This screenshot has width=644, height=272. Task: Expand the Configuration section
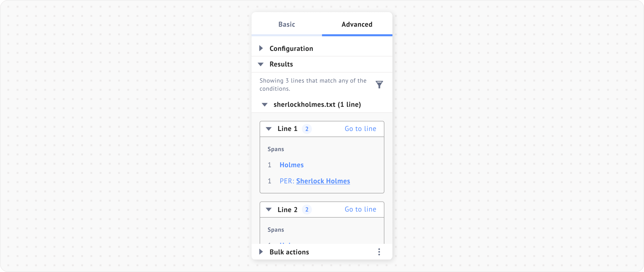tap(261, 48)
